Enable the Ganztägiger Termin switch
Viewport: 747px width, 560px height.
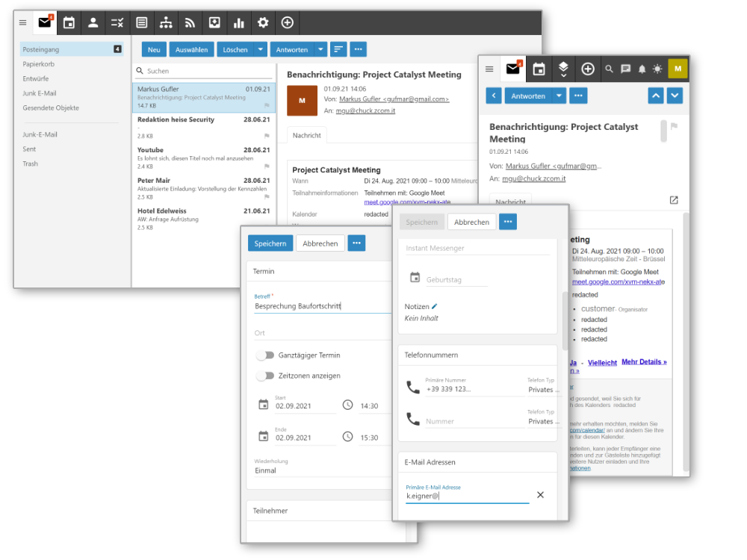pyautogui.click(x=265, y=355)
